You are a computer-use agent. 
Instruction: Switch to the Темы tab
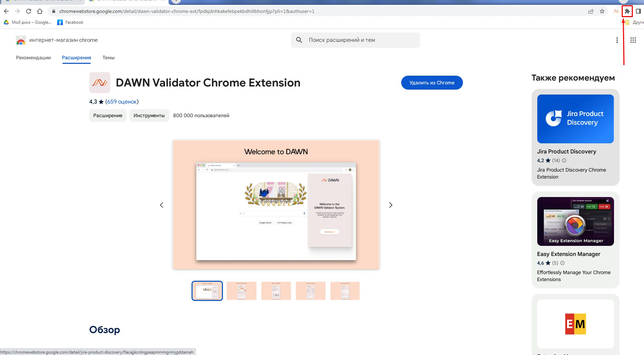(108, 58)
